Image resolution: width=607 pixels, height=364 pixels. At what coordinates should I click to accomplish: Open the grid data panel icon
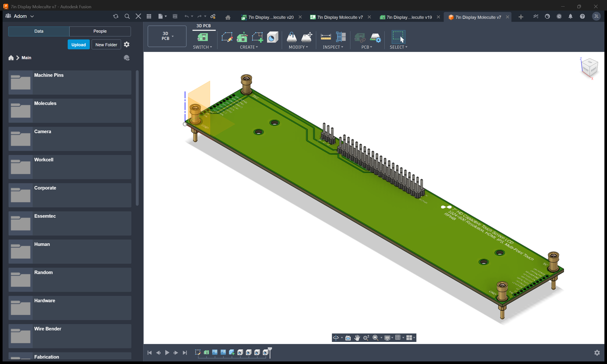(149, 16)
